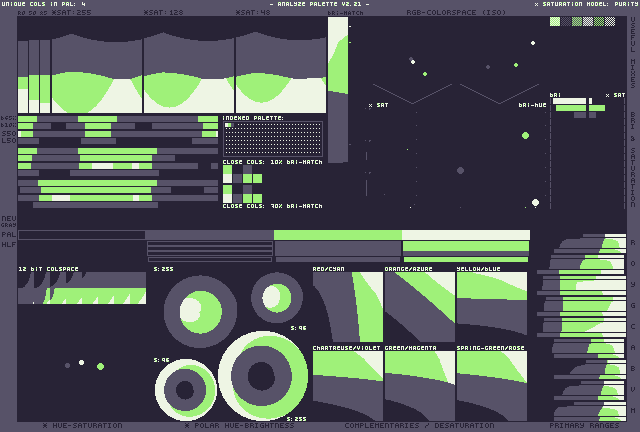The image size is (640, 432).
Task: Click the 'Primary Ranges' footer label
Action: (584, 425)
